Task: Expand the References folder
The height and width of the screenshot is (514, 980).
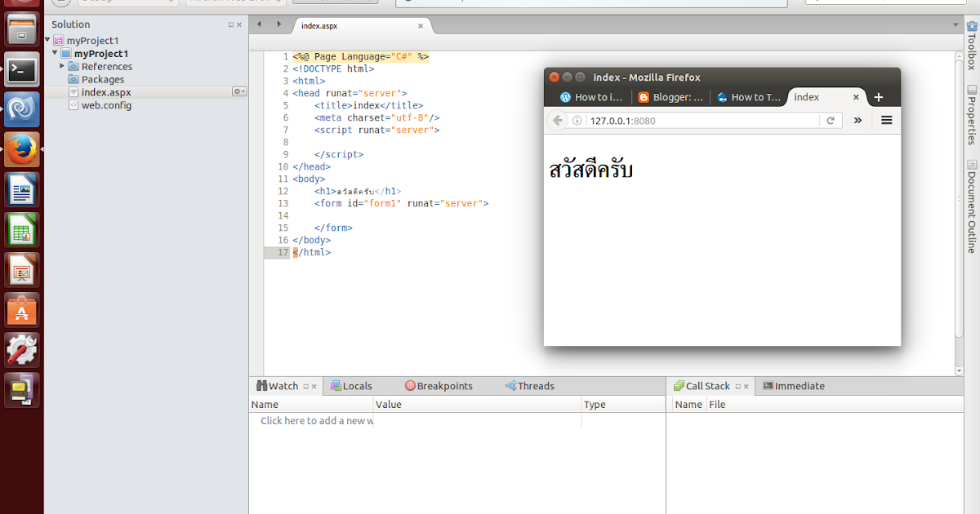Action: pyautogui.click(x=61, y=66)
